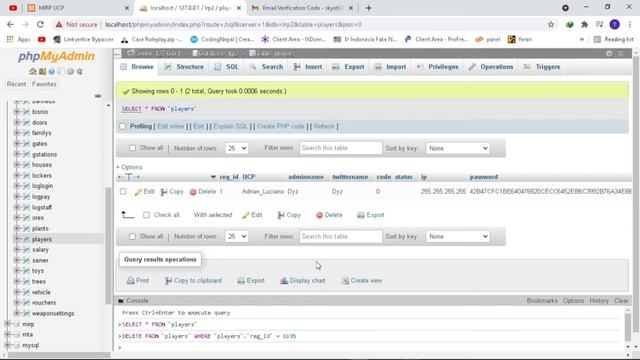Click the red Delete icon in row 1
640x360 pixels.
tap(193, 191)
